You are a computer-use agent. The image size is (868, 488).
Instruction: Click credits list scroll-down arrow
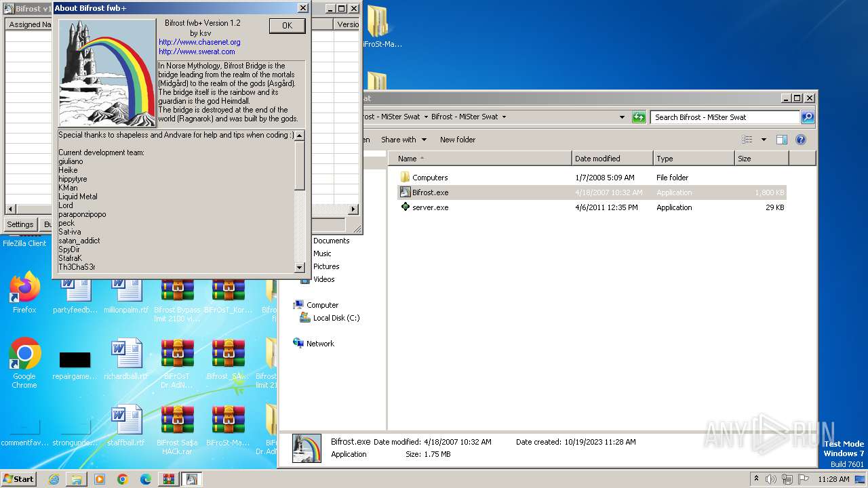(300, 268)
